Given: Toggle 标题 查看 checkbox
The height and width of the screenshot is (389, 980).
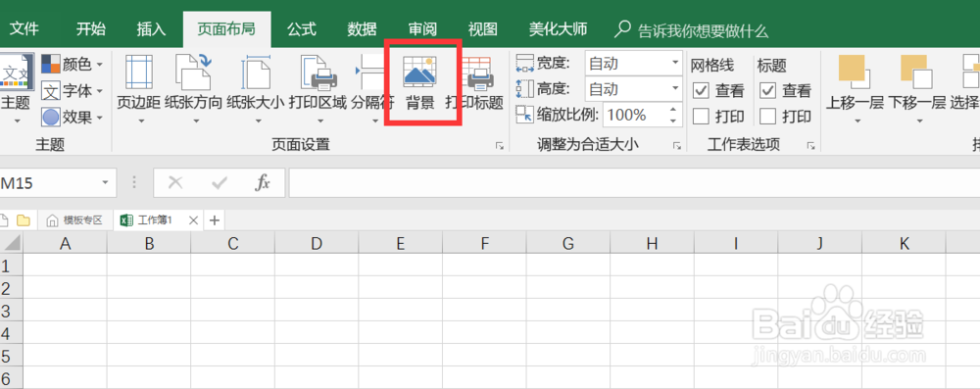Looking at the screenshot, I should [768, 91].
